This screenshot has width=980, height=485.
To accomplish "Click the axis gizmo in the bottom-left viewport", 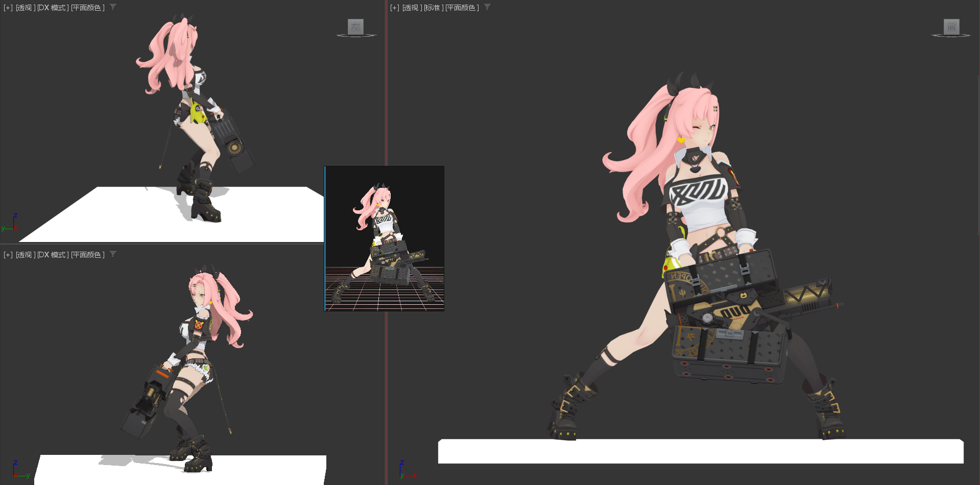I will click(x=21, y=470).
